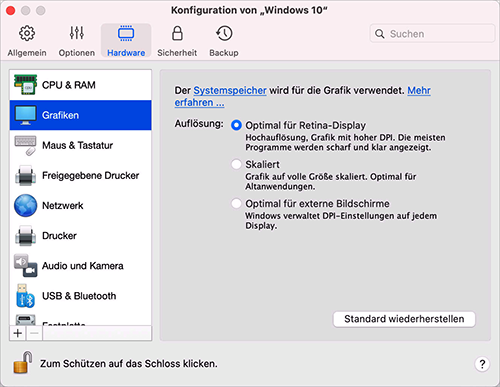500x387 pixels.
Task: Click the Drucker printer icon
Action: point(25,236)
